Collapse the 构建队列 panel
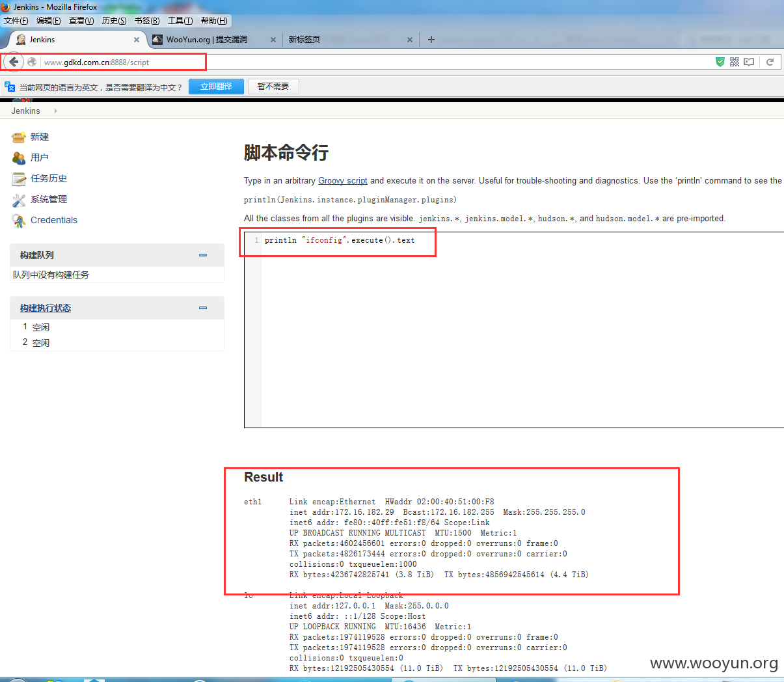784x682 pixels. (203, 255)
